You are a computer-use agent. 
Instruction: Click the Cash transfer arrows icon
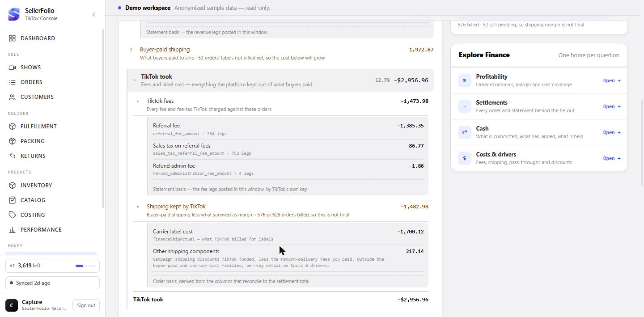464,132
